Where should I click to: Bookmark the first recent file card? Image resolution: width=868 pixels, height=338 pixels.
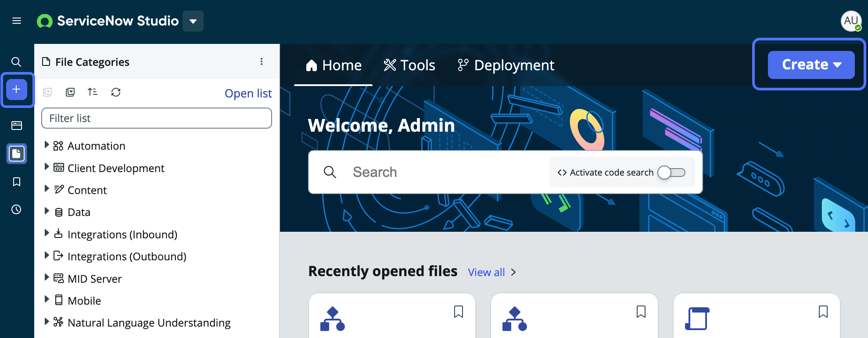point(459,312)
